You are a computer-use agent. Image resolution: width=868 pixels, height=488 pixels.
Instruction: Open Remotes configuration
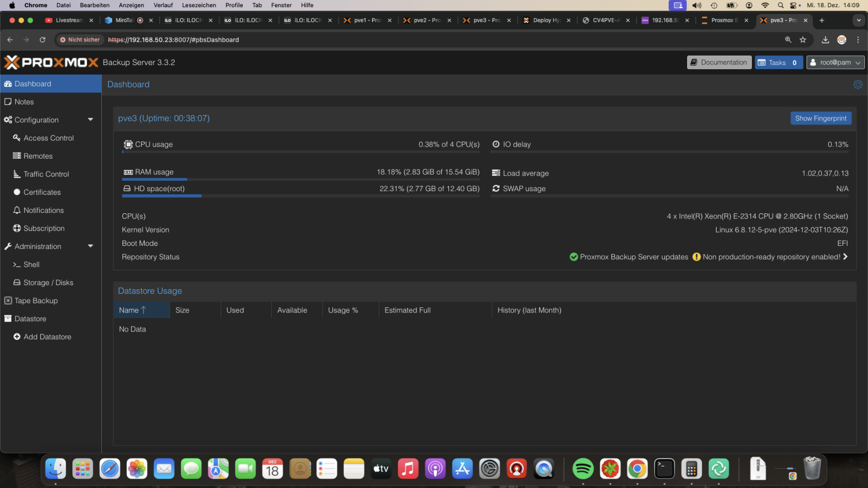tap(51, 156)
